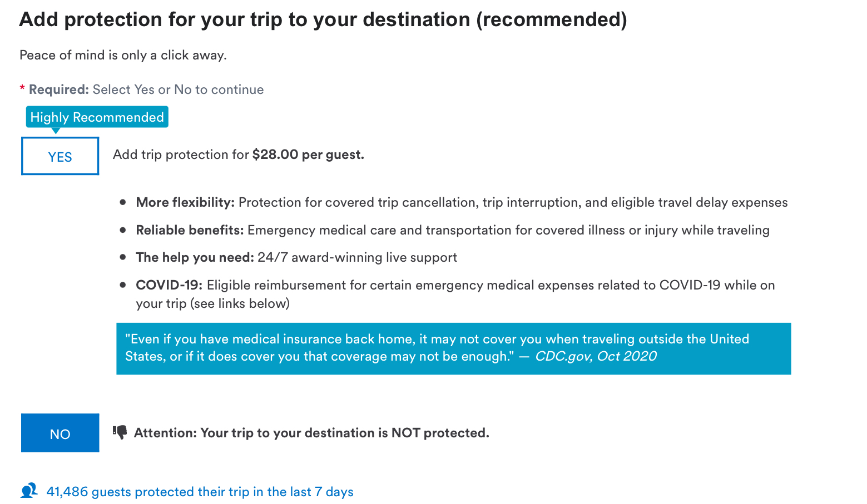Click 'Add trip protection for' label text
The height and width of the screenshot is (504, 867).
click(181, 154)
